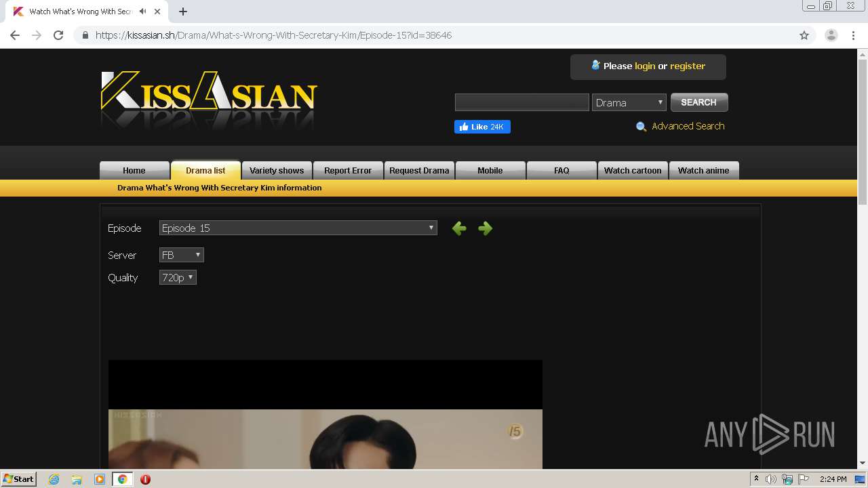Open the Request Drama tab
The height and width of the screenshot is (488, 868).
tap(419, 170)
